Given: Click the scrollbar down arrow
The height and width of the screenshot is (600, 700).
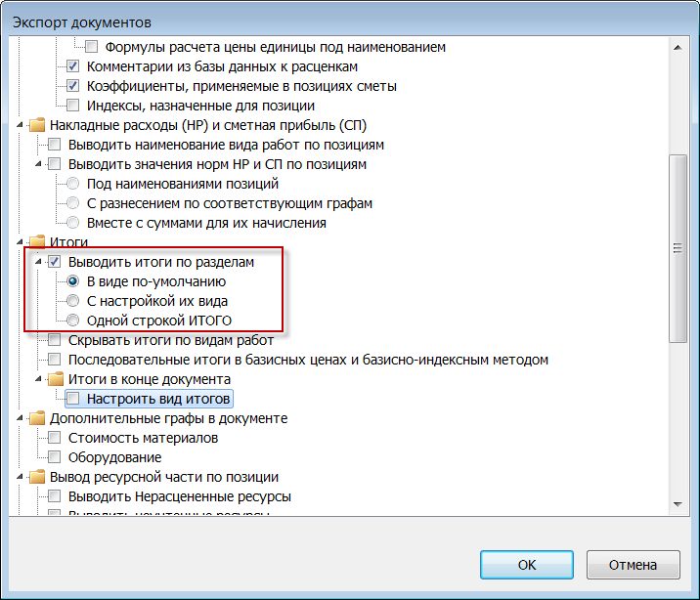Looking at the screenshot, I should (676, 502).
